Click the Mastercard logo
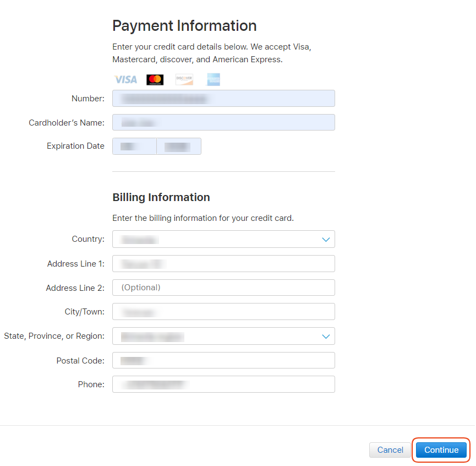Viewport: 476px width, 466px height. (x=155, y=80)
